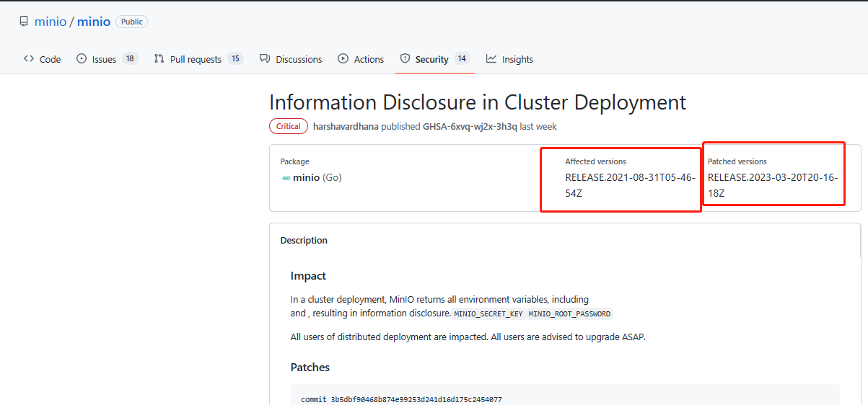Screen dimensions: 868x405
Task: Click the Package label
Action: [x=294, y=161]
